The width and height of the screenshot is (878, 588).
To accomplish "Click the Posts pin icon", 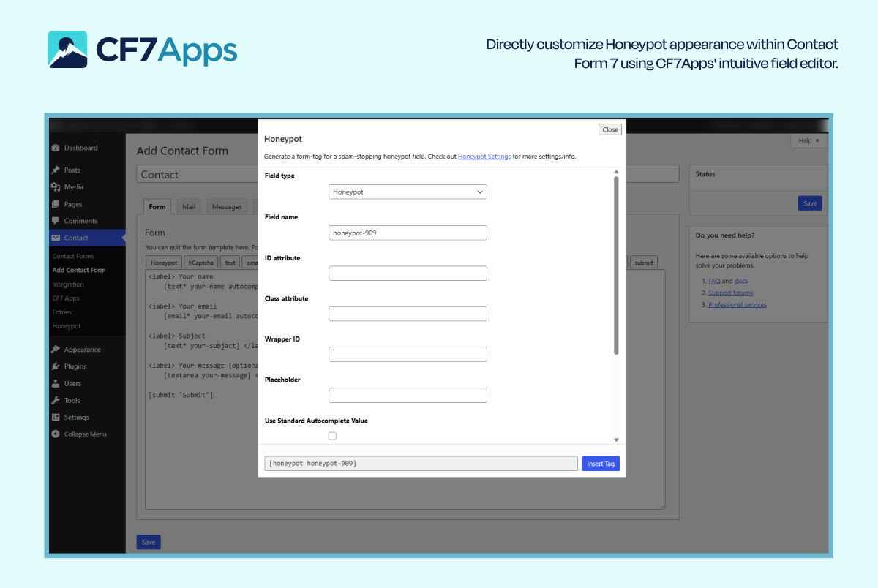I will pyautogui.click(x=56, y=170).
